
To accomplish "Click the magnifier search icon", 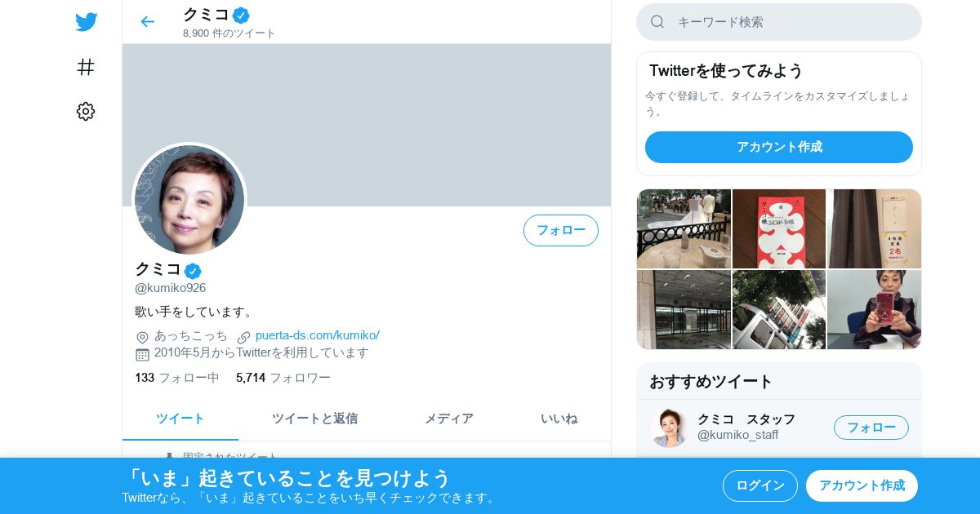I will pyautogui.click(x=657, y=22).
